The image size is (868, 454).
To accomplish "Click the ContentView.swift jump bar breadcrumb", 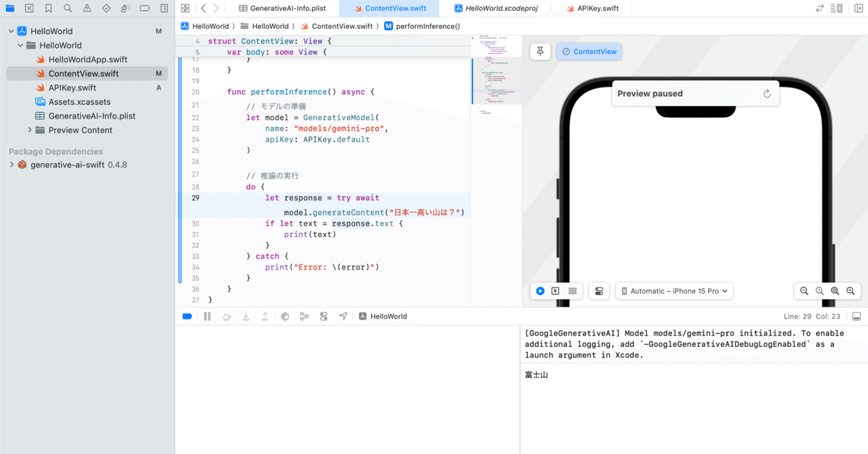I will pyautogui.click(x=336, y=26).
